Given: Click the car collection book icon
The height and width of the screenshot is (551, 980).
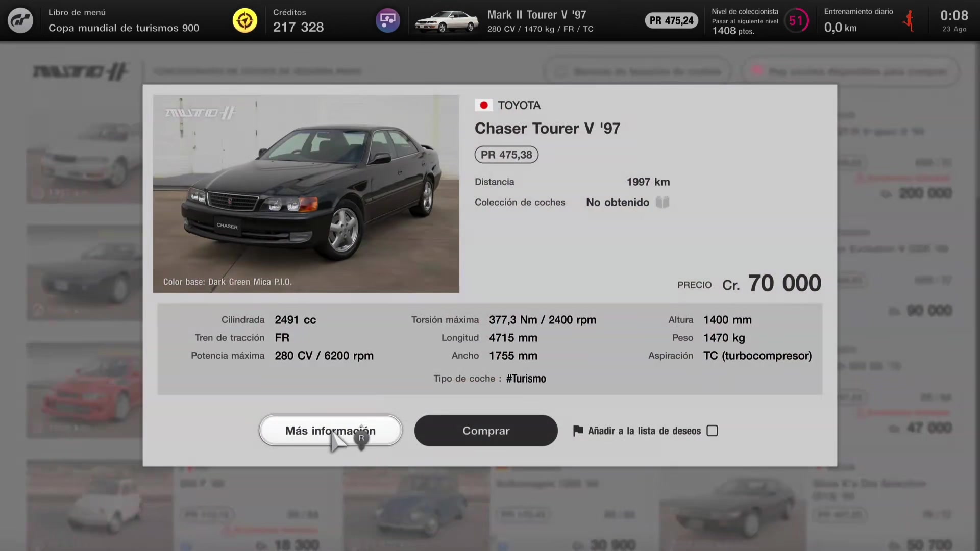Looking at the screenshot, I should [663, 202].
